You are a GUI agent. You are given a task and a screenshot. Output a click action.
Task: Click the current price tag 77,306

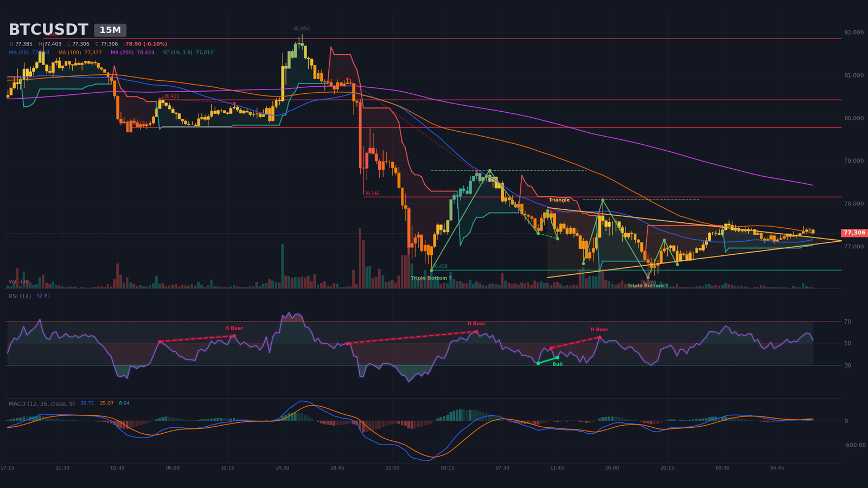pyautogui.click(x=854, y=233)
